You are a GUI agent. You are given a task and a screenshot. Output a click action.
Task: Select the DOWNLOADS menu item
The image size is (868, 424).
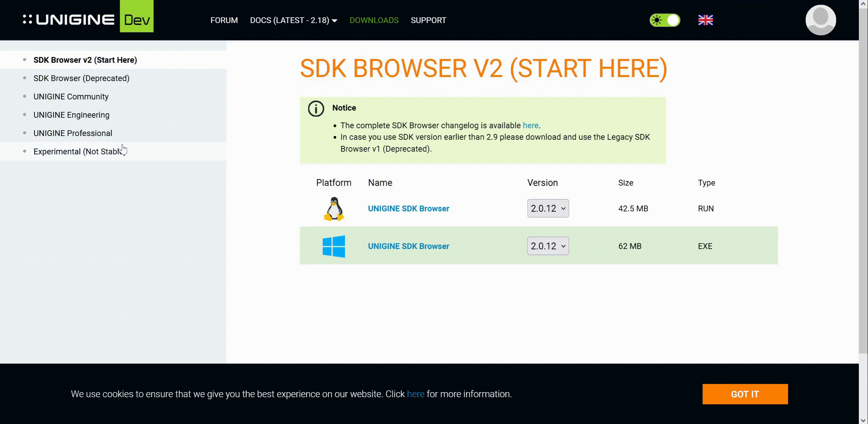pyautogui.click(x=374, y=20)
